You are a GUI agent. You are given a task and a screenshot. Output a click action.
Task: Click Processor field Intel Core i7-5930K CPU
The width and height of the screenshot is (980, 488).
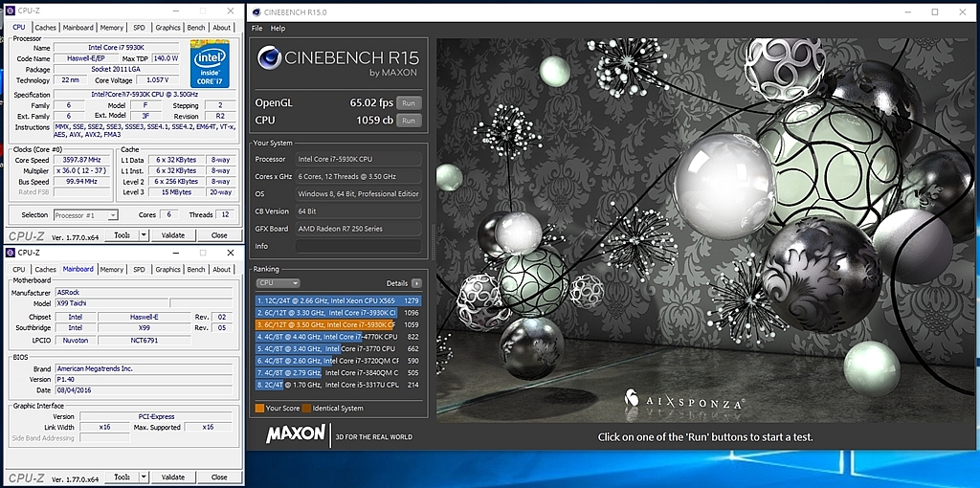coord(358,160)
